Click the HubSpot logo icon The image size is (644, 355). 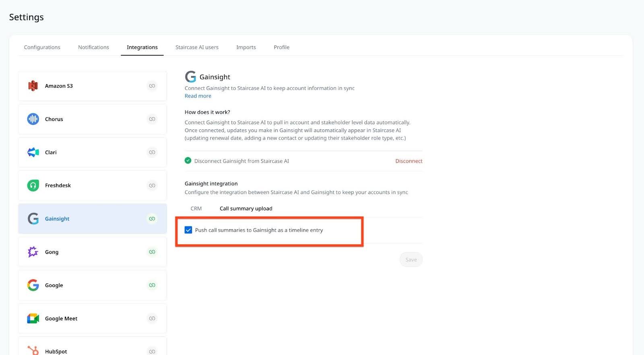coord(33,351)
